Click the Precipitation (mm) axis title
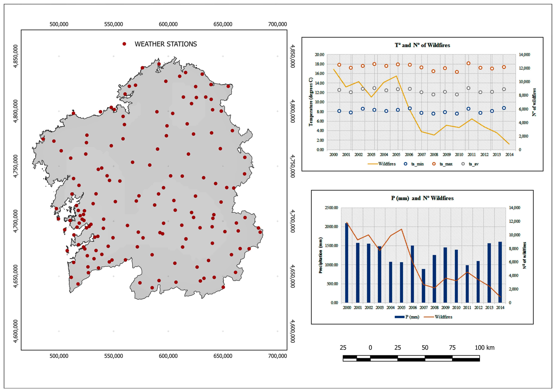This screenshot has height=392, width=555. pos(321,255)
